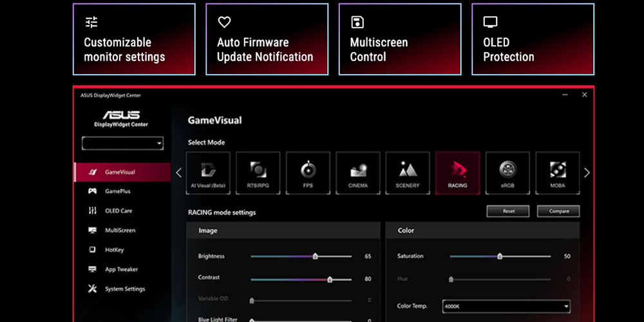
Task: Open the Customizable monitor settings card
Action: (x=134, y=39)
